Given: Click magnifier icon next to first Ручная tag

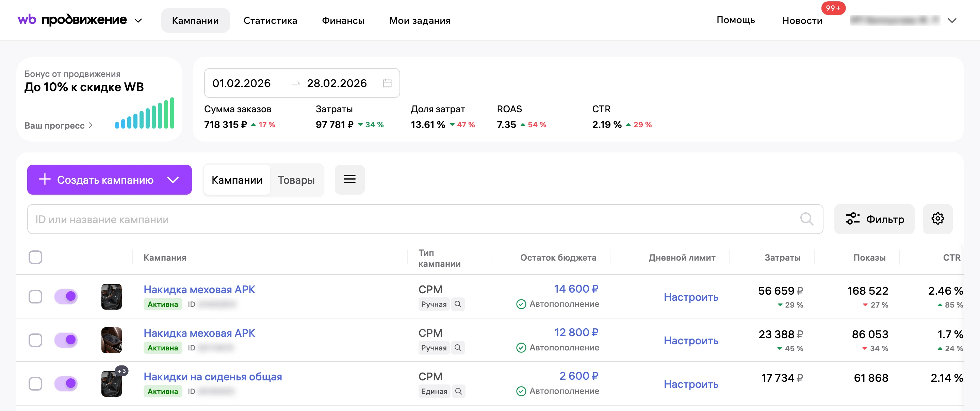Looking at the screenshot, I should tap(458, 305).
